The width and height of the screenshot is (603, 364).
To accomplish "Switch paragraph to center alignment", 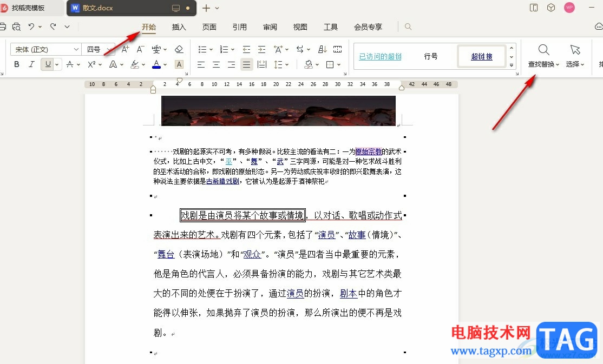I will pyautogui.click(x=216, y=64).
